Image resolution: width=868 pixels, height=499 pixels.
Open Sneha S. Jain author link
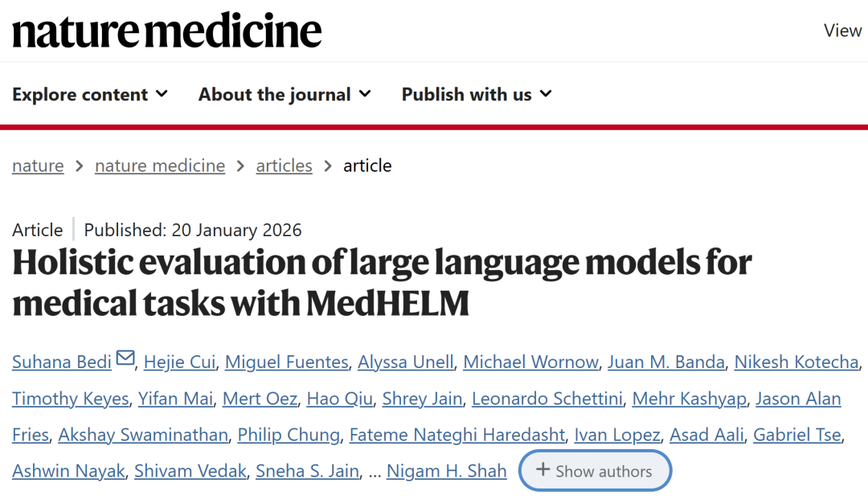coord(307,471)
